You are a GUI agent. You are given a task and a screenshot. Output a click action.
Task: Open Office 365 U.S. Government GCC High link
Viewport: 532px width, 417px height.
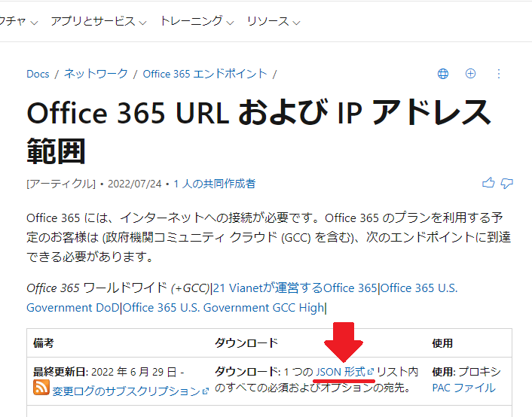tap(224, 308)
